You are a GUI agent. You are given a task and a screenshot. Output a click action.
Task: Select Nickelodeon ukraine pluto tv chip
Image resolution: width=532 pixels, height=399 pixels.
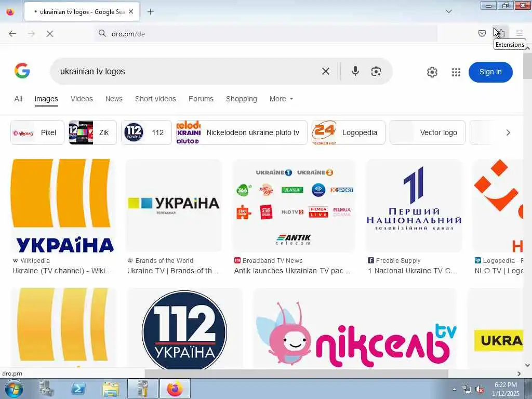(x=242, y=132)
